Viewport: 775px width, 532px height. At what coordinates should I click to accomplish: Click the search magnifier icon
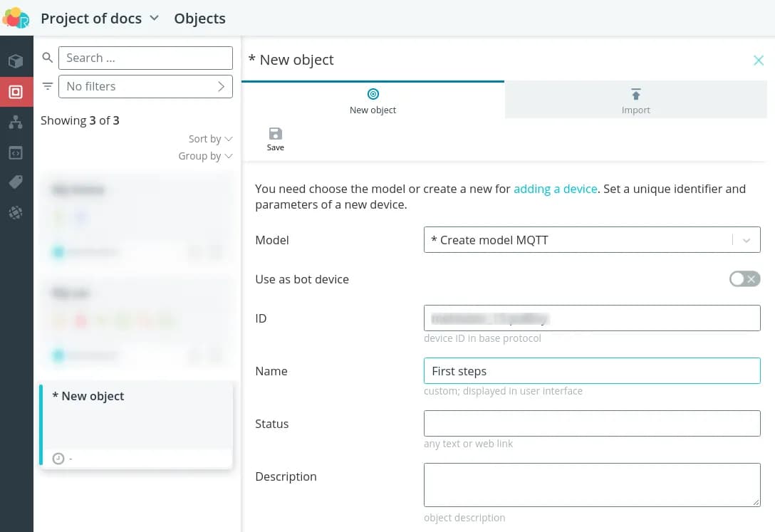48,58
